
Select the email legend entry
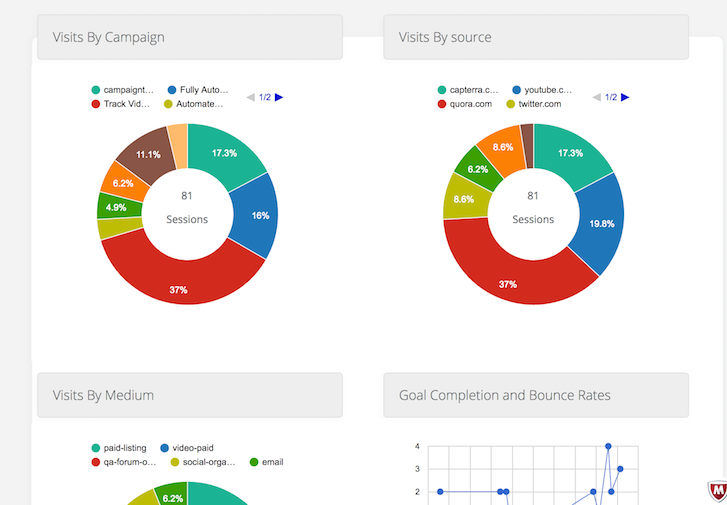pyautogui.click(x=267, y=462)
